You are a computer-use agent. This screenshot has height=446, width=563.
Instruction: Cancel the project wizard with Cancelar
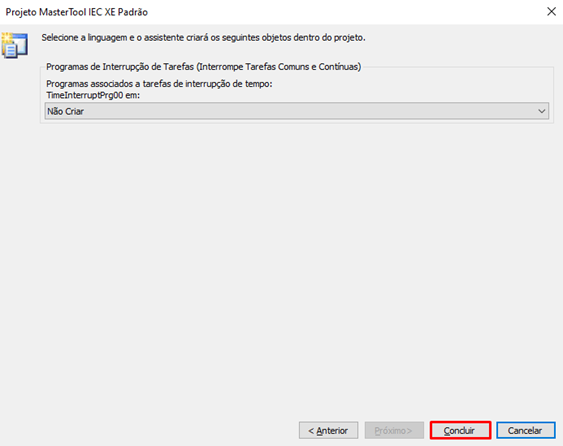pos(526,430)
